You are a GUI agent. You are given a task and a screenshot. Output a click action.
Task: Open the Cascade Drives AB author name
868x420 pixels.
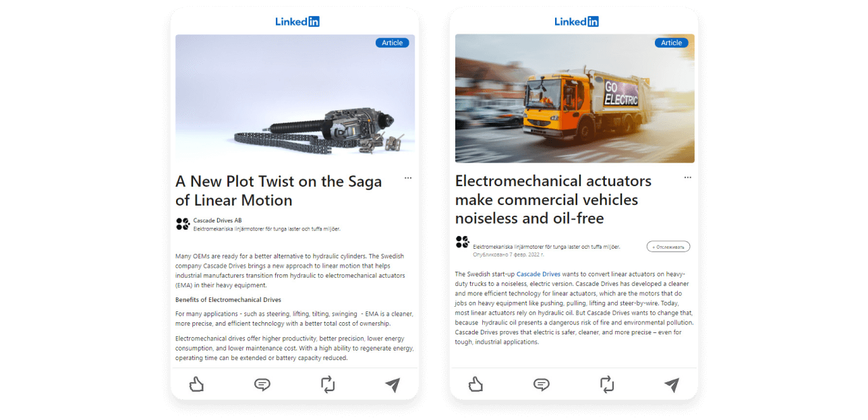pos(217,220)
